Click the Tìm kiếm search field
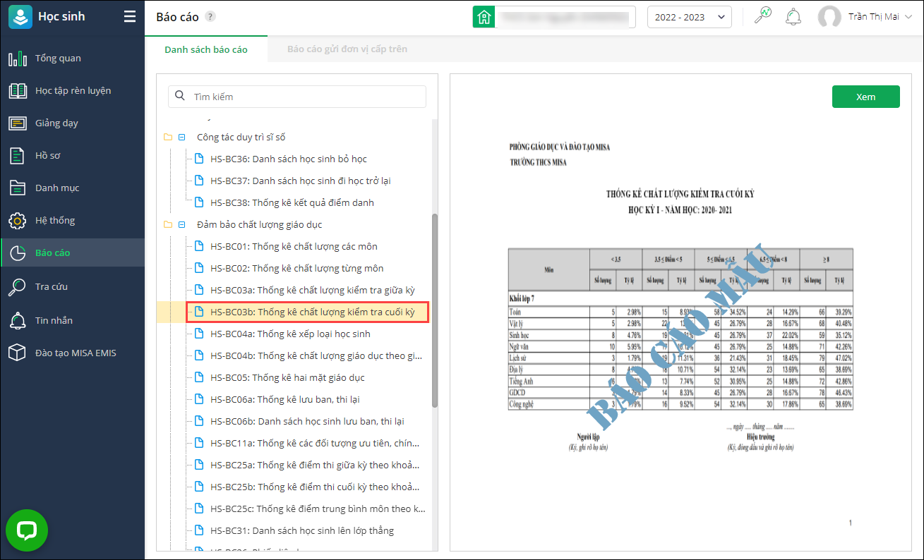 click(x=297, y=97)
